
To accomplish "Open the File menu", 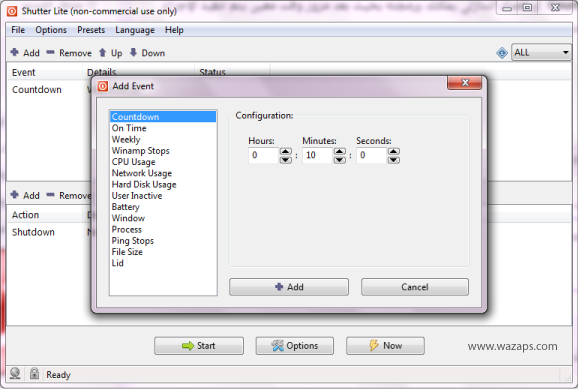I will point(18,30).
